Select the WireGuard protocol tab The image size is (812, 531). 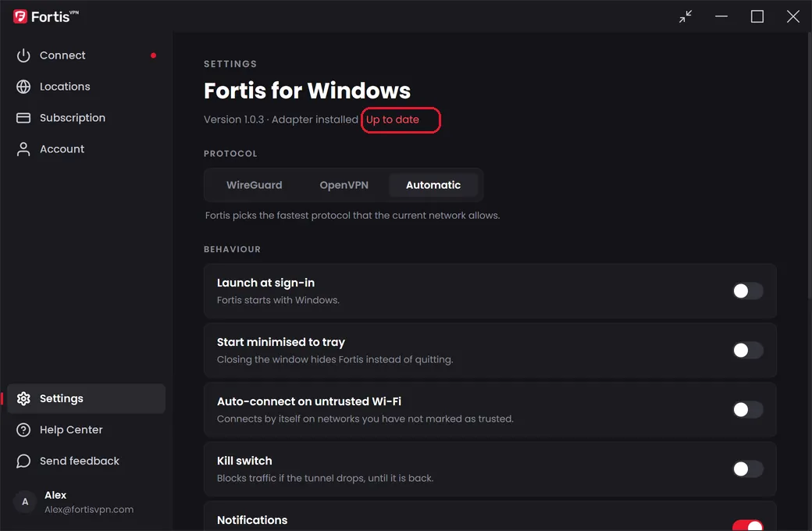255,185
